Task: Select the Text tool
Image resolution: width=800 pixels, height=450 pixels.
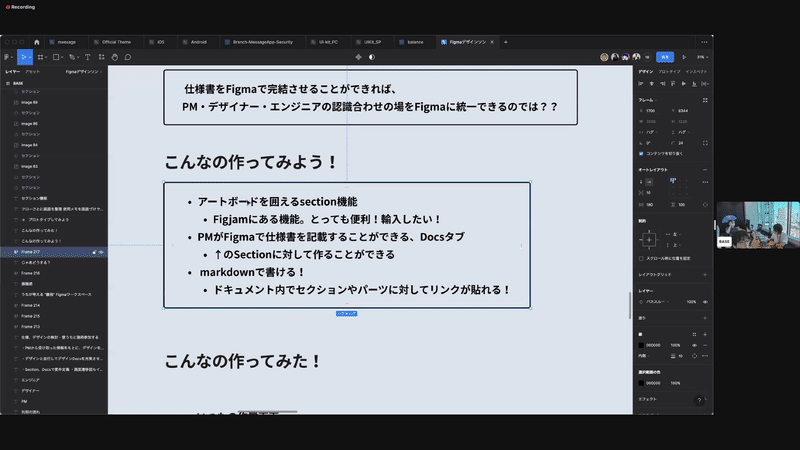Action: [x=88, y=57]
